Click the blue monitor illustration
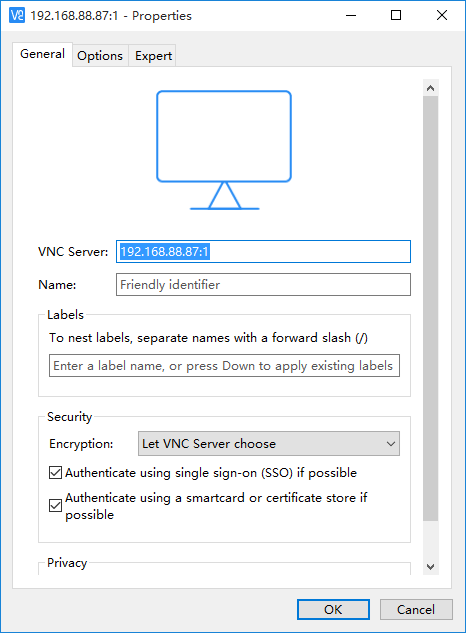Viewport: 466px width, 633px height. pos(224,150)
